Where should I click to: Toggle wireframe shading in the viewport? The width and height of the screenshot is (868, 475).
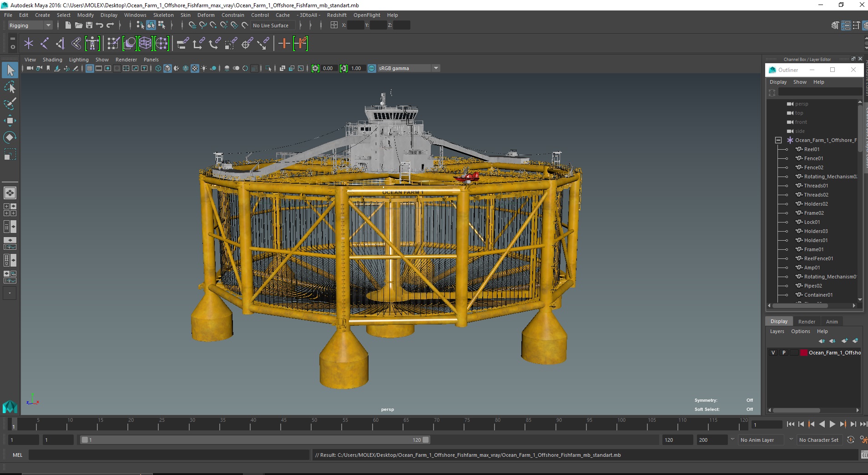tap(158, 68)
